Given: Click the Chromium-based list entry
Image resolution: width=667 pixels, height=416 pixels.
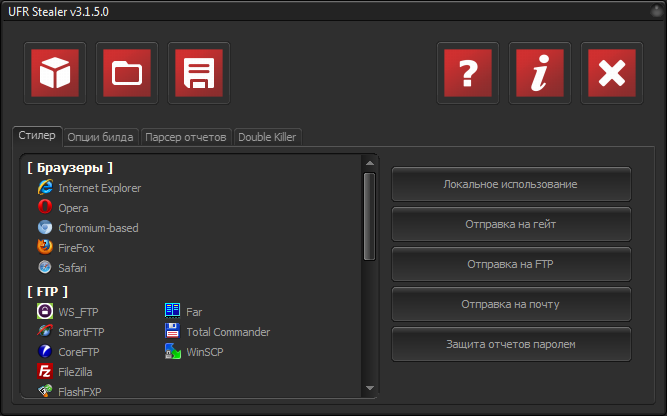Looking at the screenshot, I should 97,228.
